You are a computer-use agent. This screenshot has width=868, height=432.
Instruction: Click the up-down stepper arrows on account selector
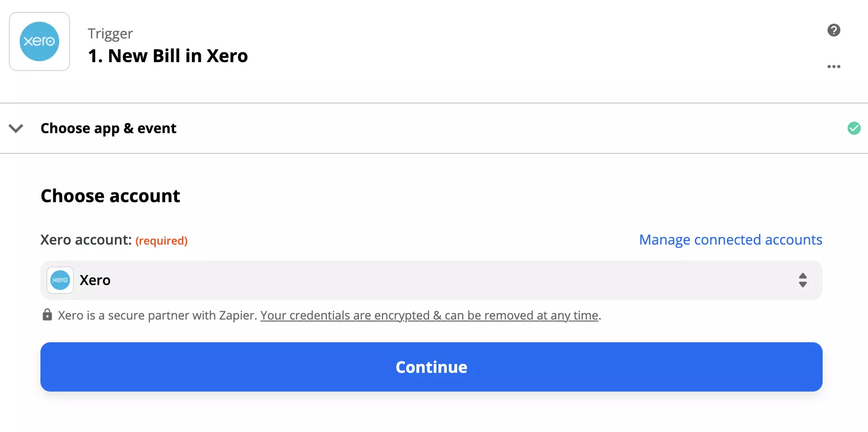coord(803,280)
